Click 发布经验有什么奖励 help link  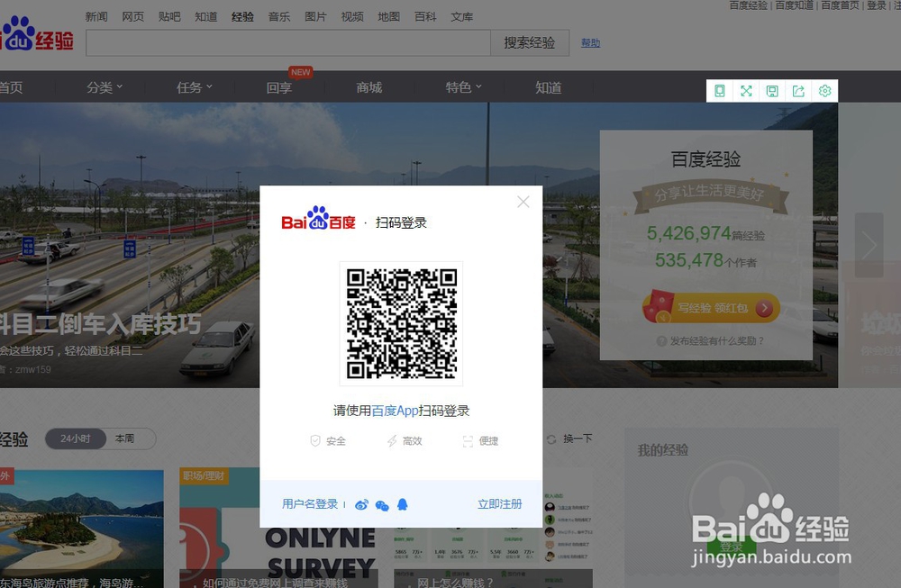tap(710, 341)
